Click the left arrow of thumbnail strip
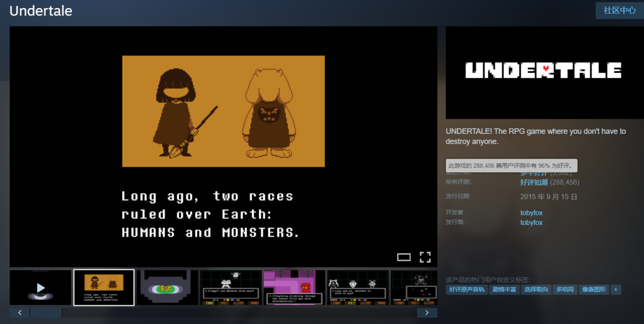Viewport: 644px width, 324px height. [20, 313]
